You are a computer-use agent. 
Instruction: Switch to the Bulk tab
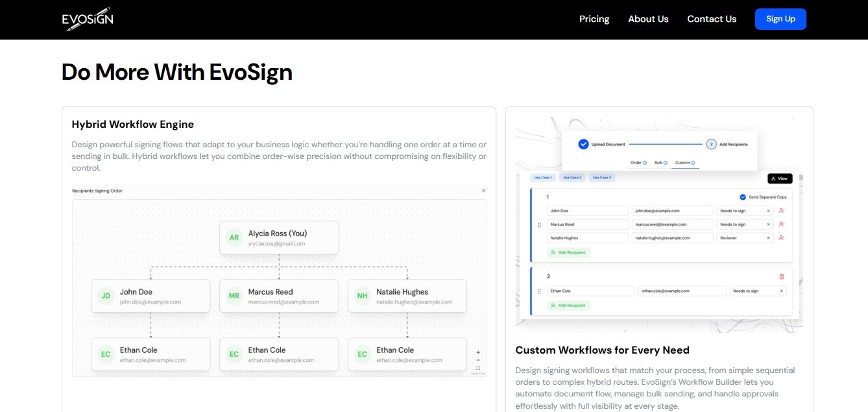661,163
